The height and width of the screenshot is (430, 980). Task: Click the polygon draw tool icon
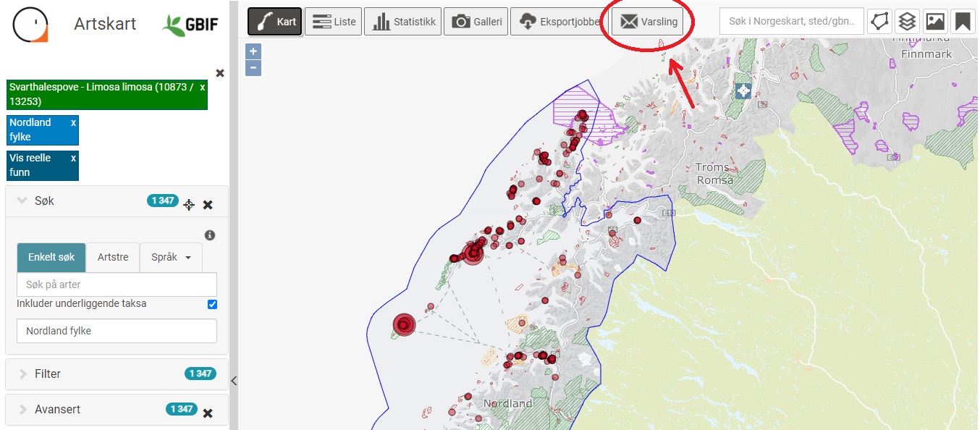click(x=879, y=22)
